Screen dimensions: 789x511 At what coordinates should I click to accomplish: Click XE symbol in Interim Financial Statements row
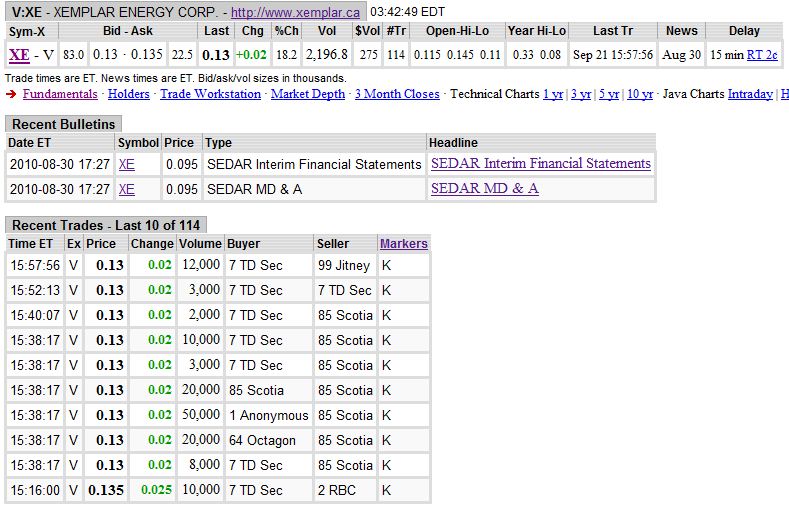click(x=127, y=164)
